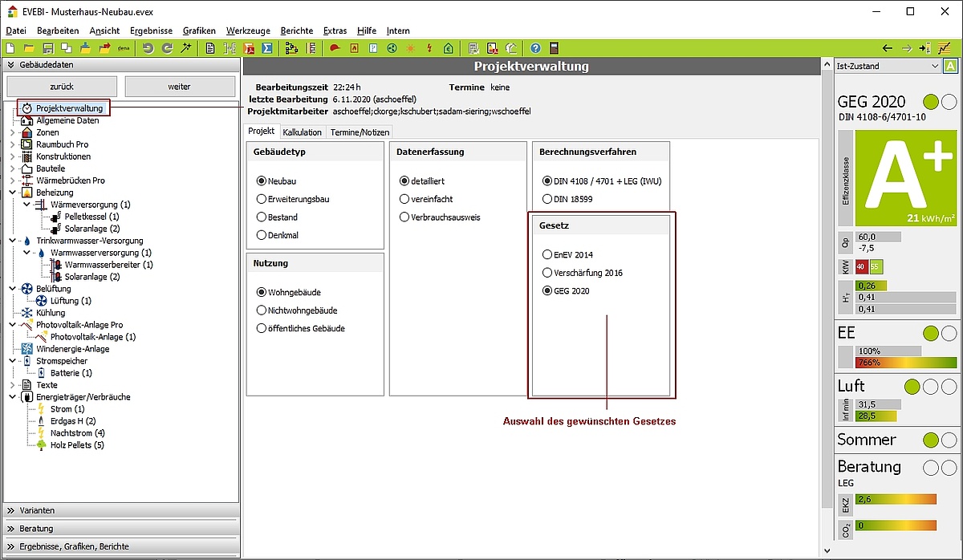Open the Berichte menu

[297, 30]
